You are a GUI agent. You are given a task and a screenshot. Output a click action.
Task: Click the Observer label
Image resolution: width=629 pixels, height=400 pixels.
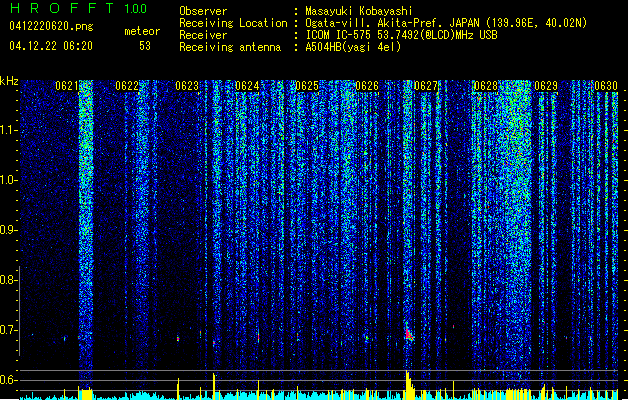coord(203,11)
